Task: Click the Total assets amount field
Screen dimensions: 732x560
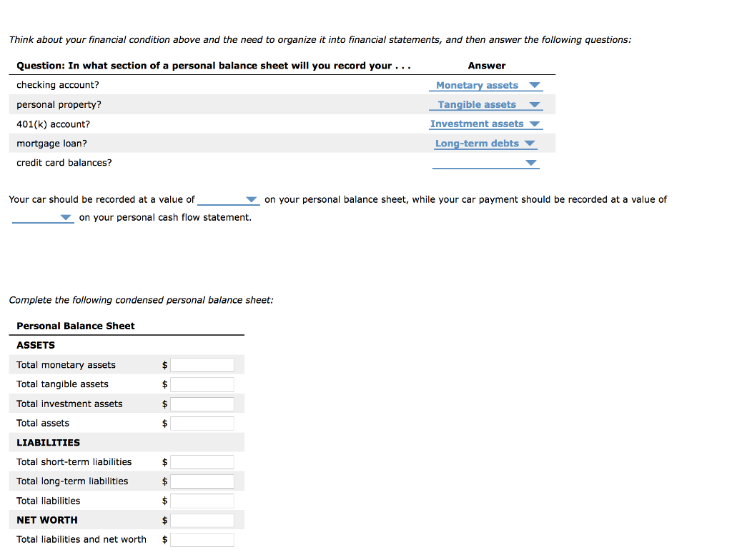Action: tap(202, 424)
